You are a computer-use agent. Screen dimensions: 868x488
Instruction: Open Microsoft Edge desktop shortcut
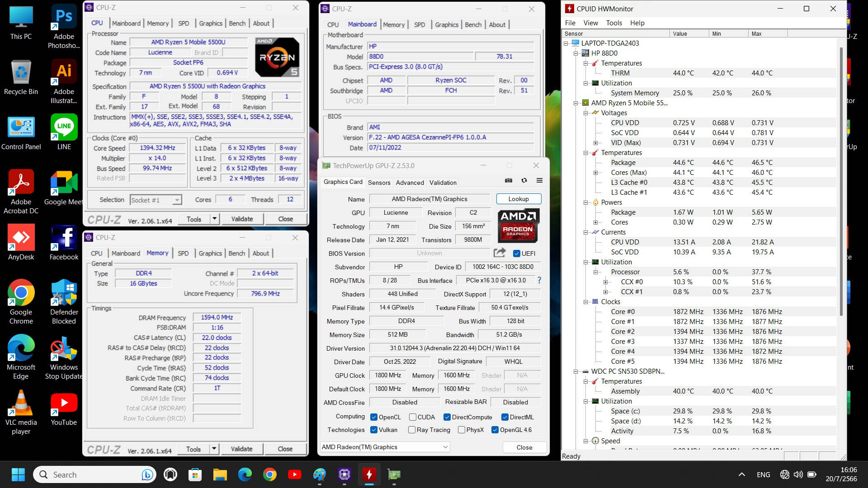[21, 357]
